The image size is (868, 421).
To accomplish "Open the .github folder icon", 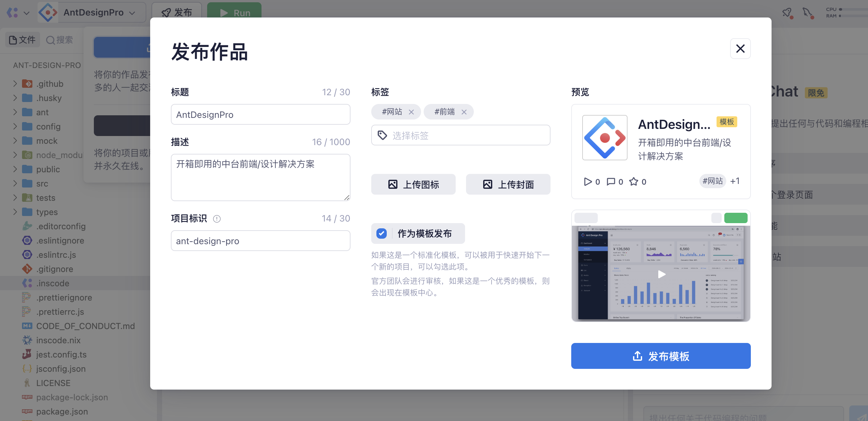I will (27, 84).
